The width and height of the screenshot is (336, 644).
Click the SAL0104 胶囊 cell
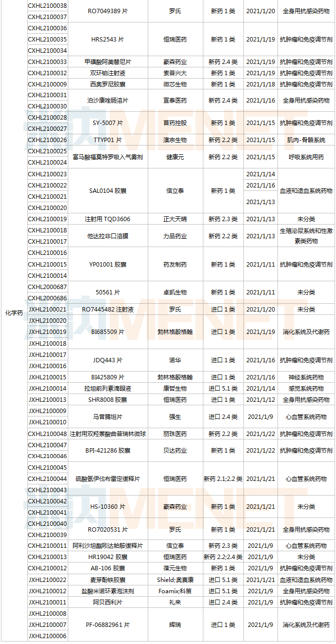point(107,191)
